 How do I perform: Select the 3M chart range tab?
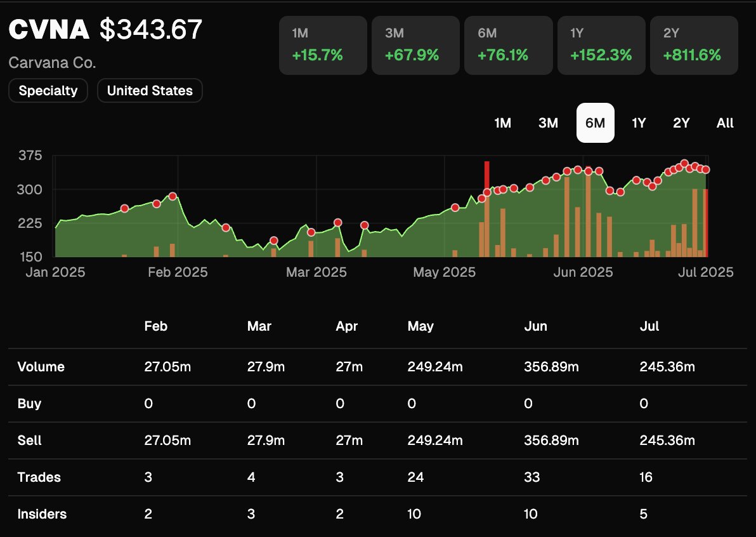pyautogui.click(x=548, y=123)
